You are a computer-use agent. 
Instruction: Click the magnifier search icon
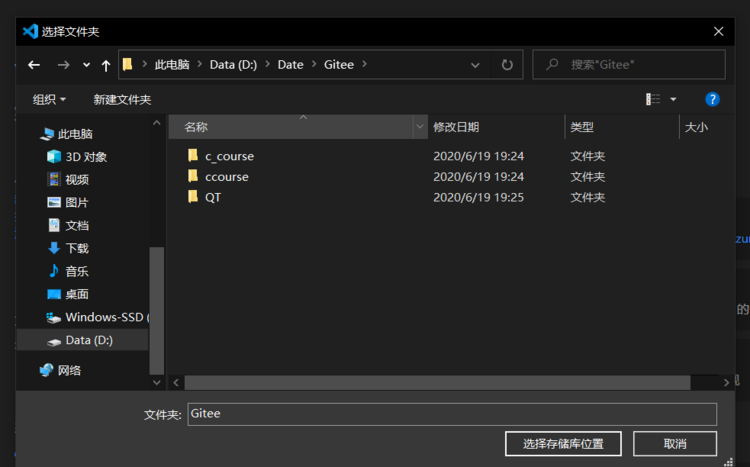552,64
